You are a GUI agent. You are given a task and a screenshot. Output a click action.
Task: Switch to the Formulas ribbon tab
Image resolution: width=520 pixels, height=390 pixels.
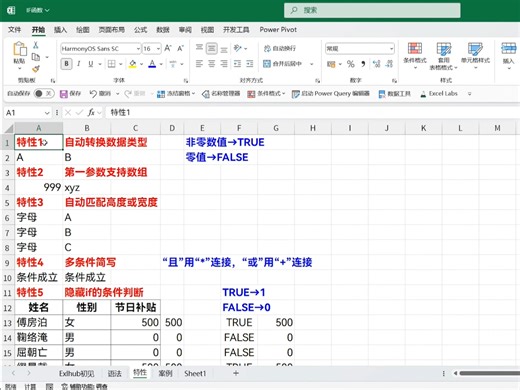click(x=140, y=30)
